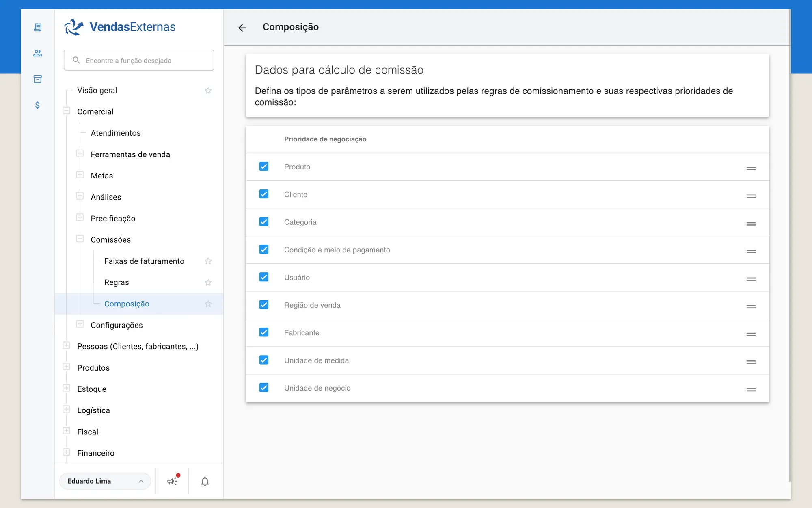Favorite Regras with its star

(x=208, y=282)
